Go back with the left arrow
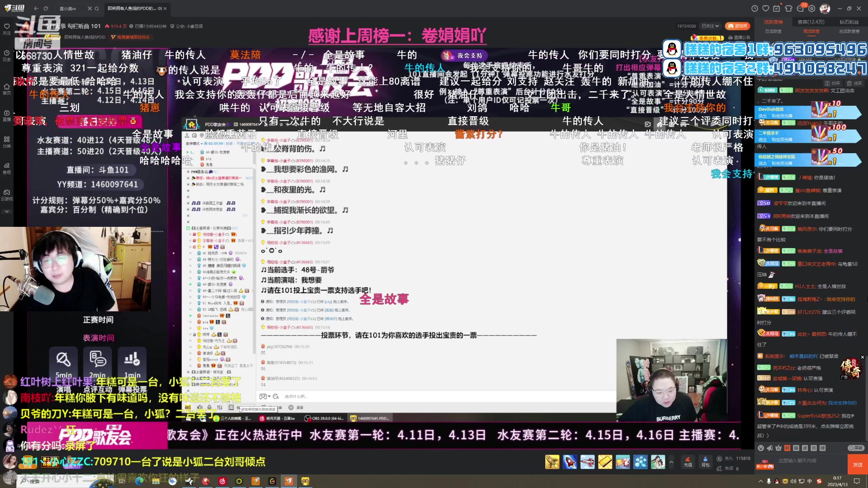868x488 pixels. pyautogui.click(x=36, y=9)
